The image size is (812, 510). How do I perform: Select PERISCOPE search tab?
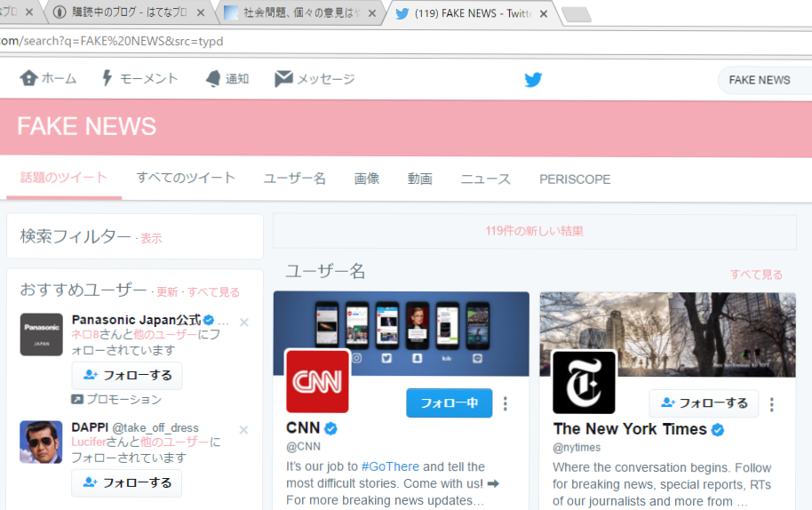click(x=575, y=179)
